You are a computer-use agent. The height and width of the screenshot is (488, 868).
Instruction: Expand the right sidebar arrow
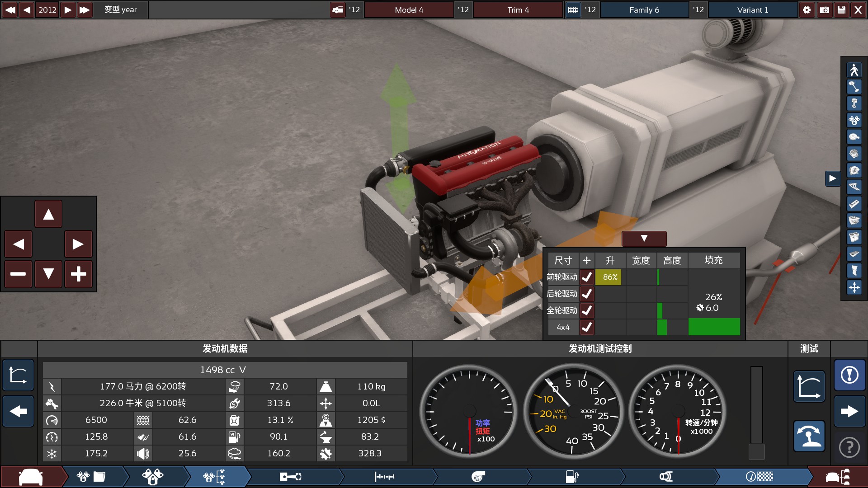[x=832, y=178]
